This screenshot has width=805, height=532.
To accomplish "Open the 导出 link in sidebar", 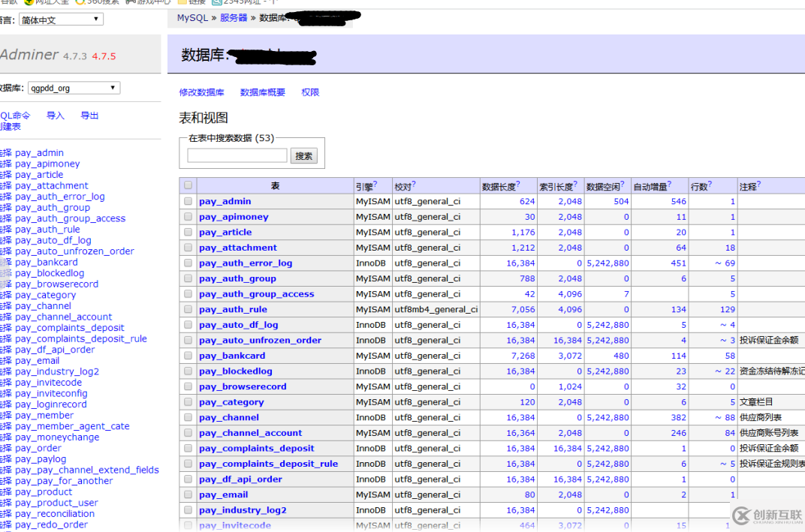I will 89,116.
